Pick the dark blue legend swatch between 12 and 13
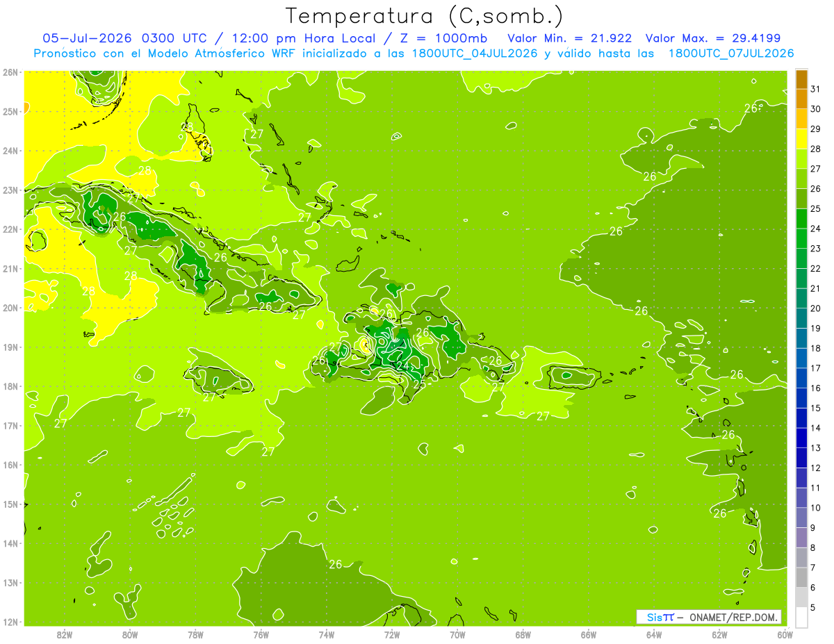This screenshot has width=834, height=644. [x=801, y=457]
